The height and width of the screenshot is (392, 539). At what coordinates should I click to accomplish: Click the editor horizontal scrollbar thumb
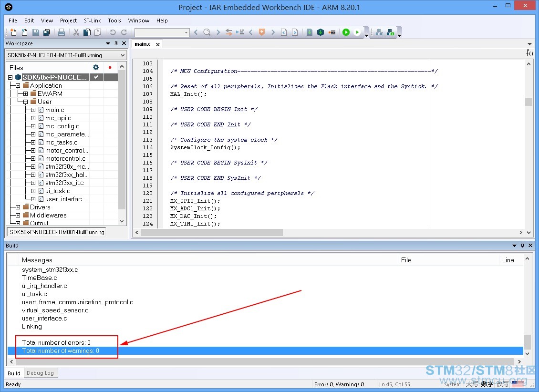[212, 233]
